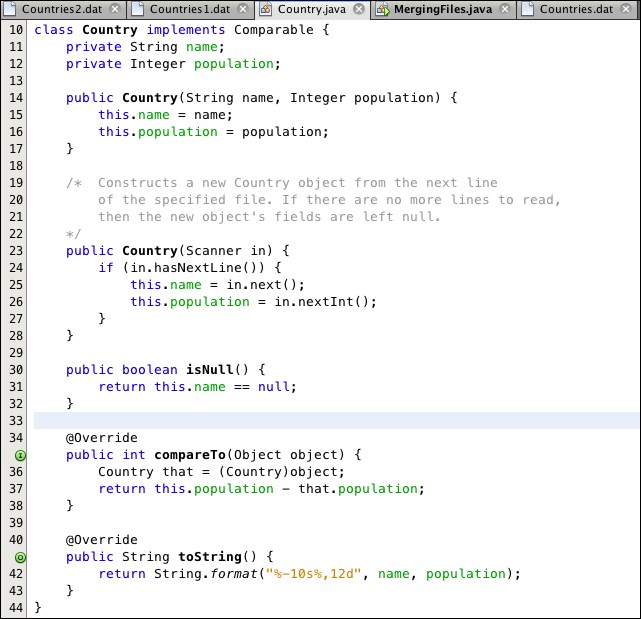The image size is (641, 619).
Task: Close the Country.java tab
Action: [x=358, y=10]
